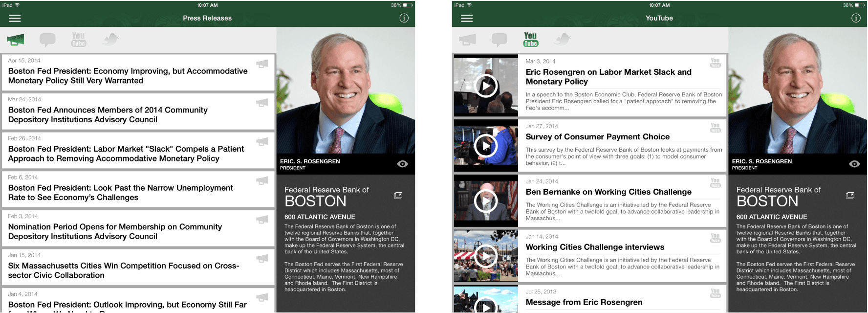
Task: Open hamburger menu in YouTube screen
Action: pos(467,18)
